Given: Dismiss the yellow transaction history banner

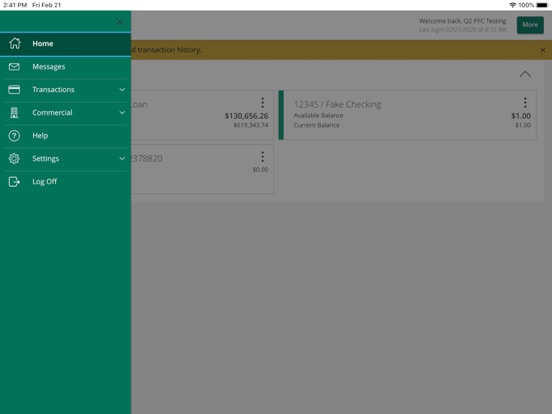Looking at the screenshot, I should point(543,50).
